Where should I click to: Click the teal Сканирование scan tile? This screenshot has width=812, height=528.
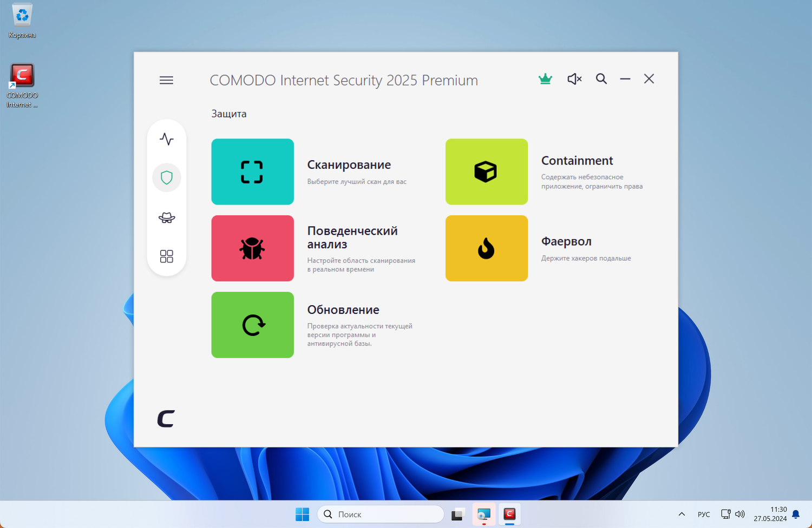point(253,171)
